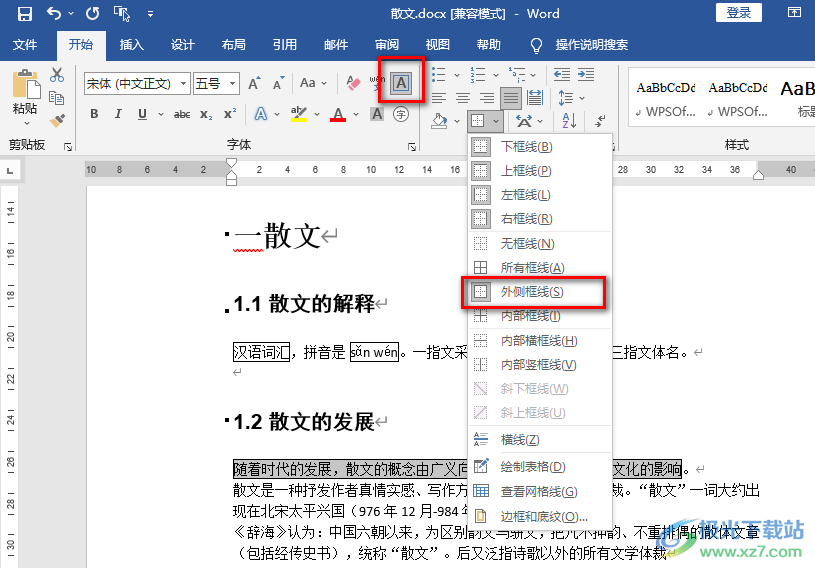Image resolution: width=815 pixels, height=568 pixels.
Task: Switch to the 布局 tab
Action: (x=233, y=45)
